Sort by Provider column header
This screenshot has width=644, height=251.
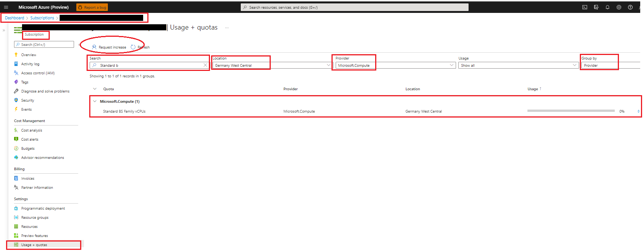290,89
